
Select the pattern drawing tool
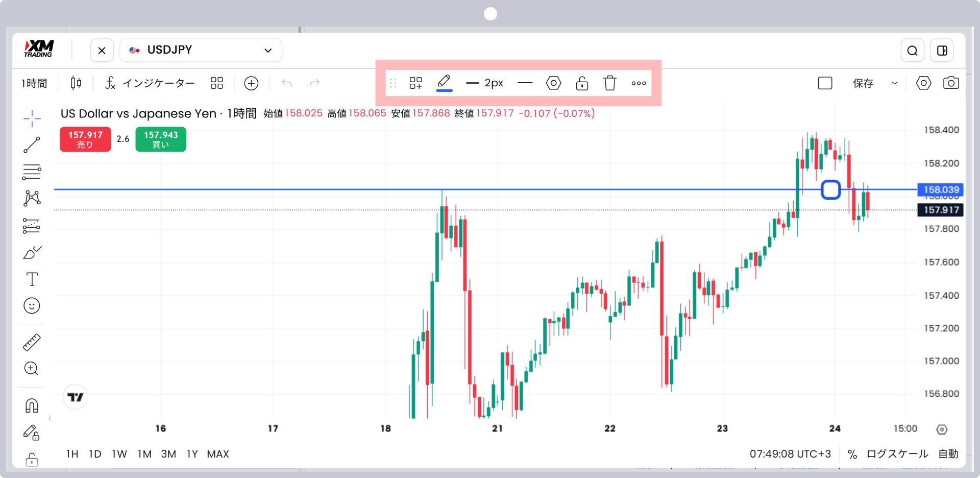[32, 198]
